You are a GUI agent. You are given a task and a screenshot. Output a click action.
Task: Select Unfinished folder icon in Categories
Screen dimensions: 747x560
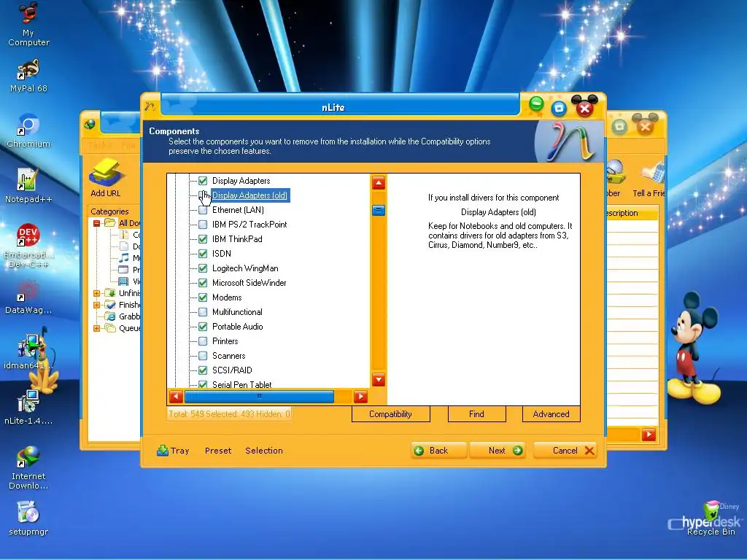coord(111,293)
